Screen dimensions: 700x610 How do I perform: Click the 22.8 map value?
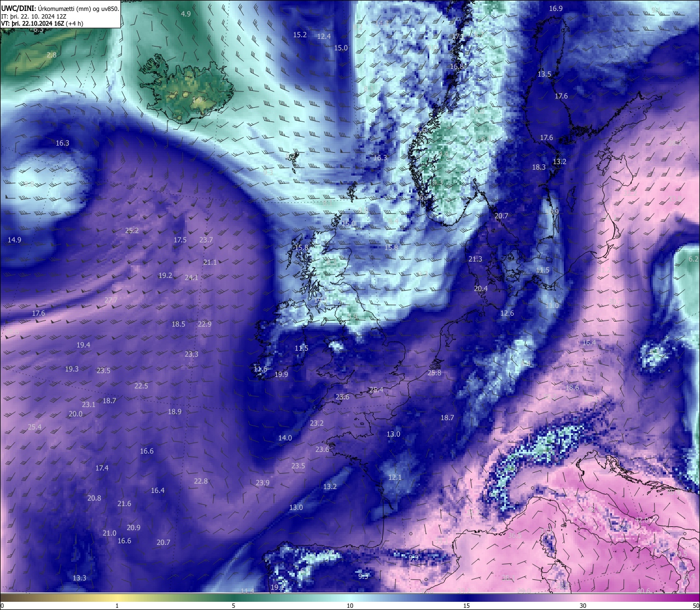pos(201,481)
